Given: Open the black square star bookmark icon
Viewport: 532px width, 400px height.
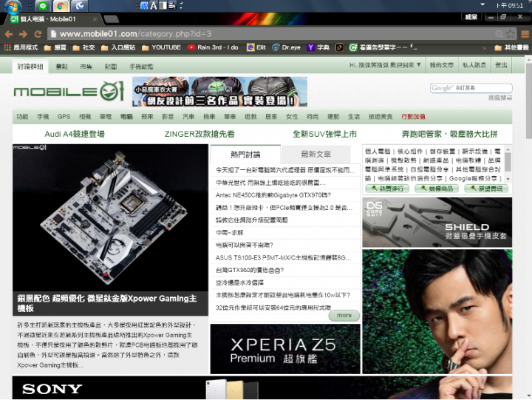Looking at the screenshot, I should click(x=339, y=47).
